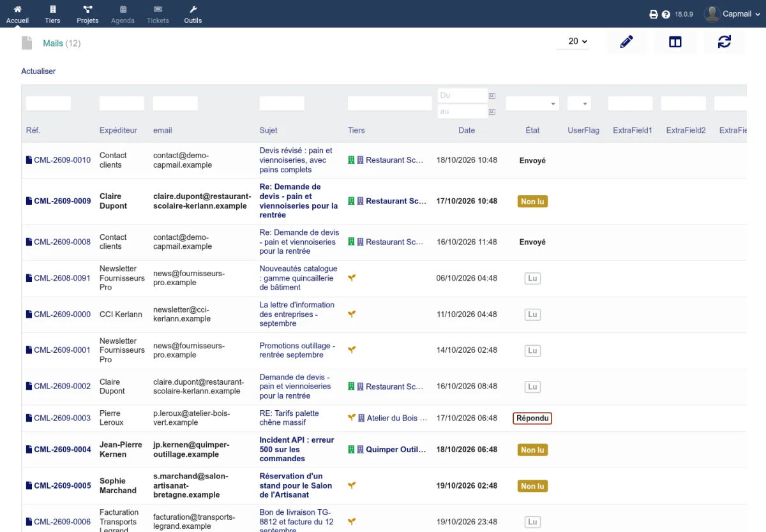Click the email filter input field
The width and height of the screenshot is (766, 532).
(176, 103)
